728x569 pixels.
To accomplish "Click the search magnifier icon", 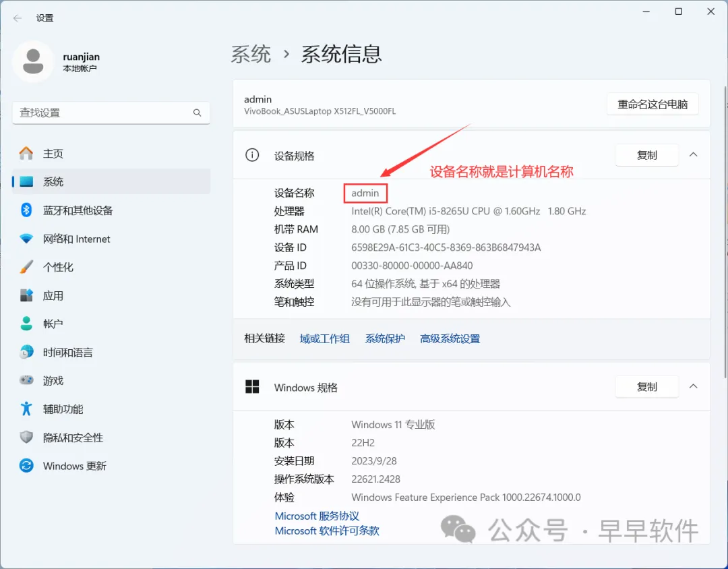I will (x=198, y=113).
